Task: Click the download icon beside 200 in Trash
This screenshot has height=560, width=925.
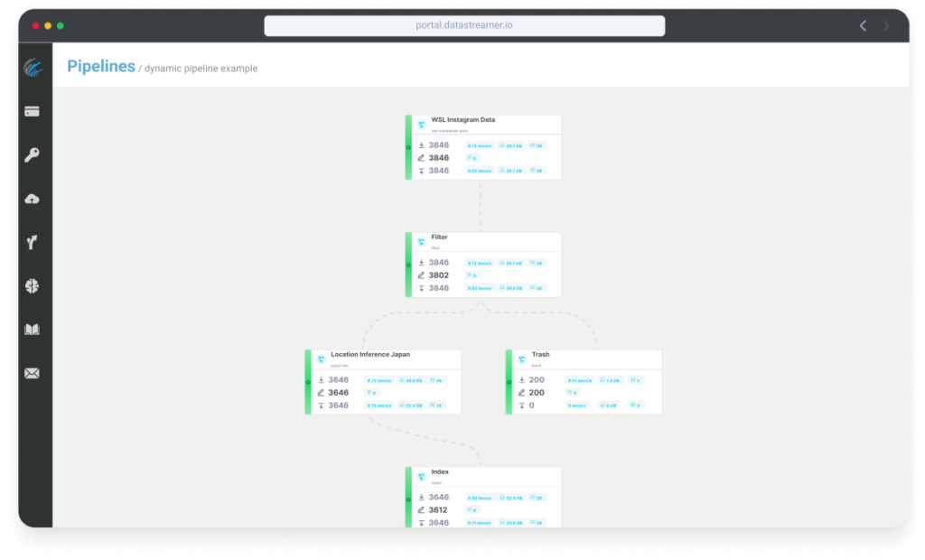Action: (521, 380)
